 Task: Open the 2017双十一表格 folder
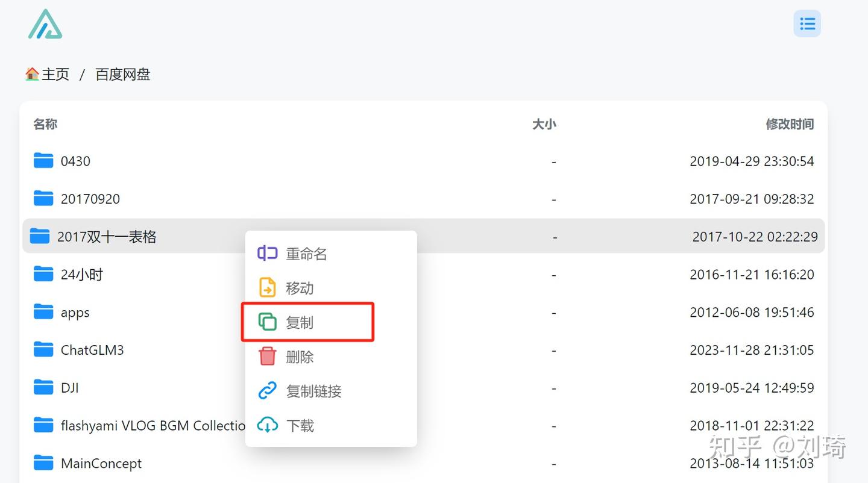click(x=107, y=237)
